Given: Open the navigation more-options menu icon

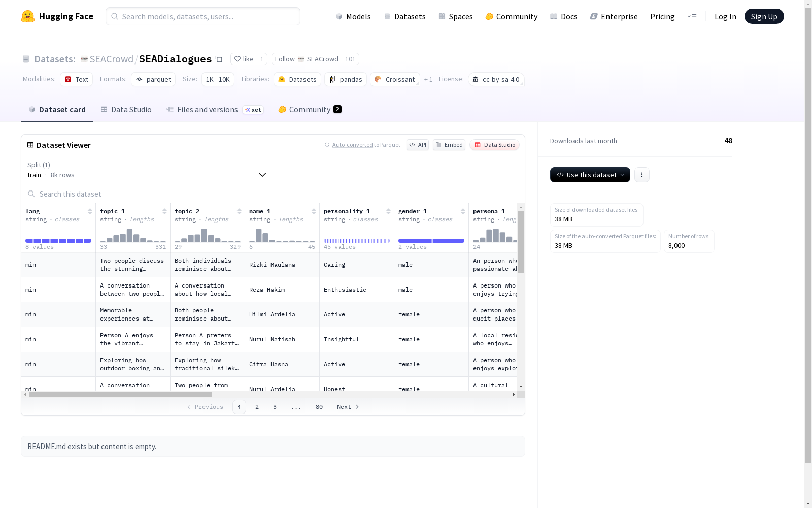Looking at the screenshot, I should coord(692,16).
